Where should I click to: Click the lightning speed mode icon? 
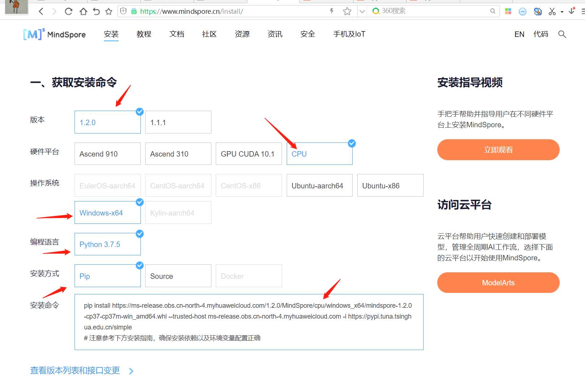[x=332, y=11]
